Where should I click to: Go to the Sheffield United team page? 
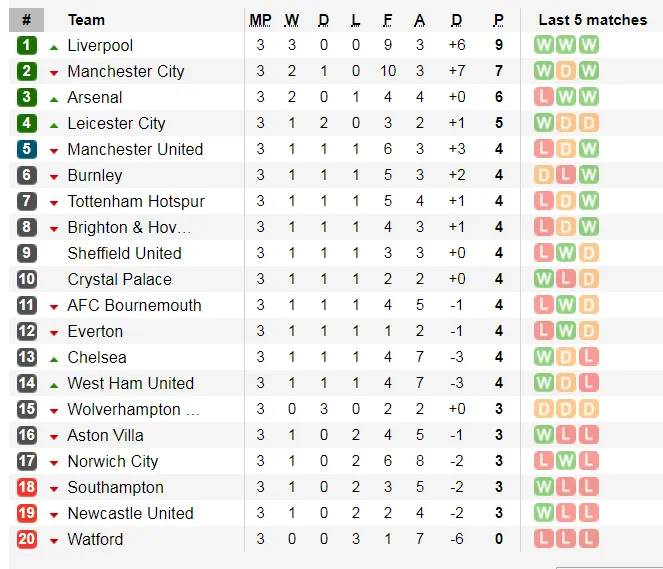pos(124,253)
